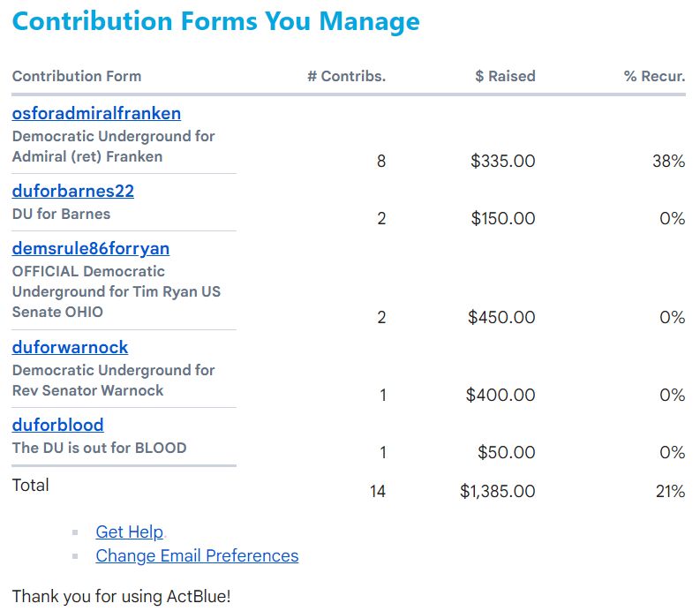Viewport: 700px width, 611px height.
Task: Click the demsrule86forryan link
Action: pos(91,248)
